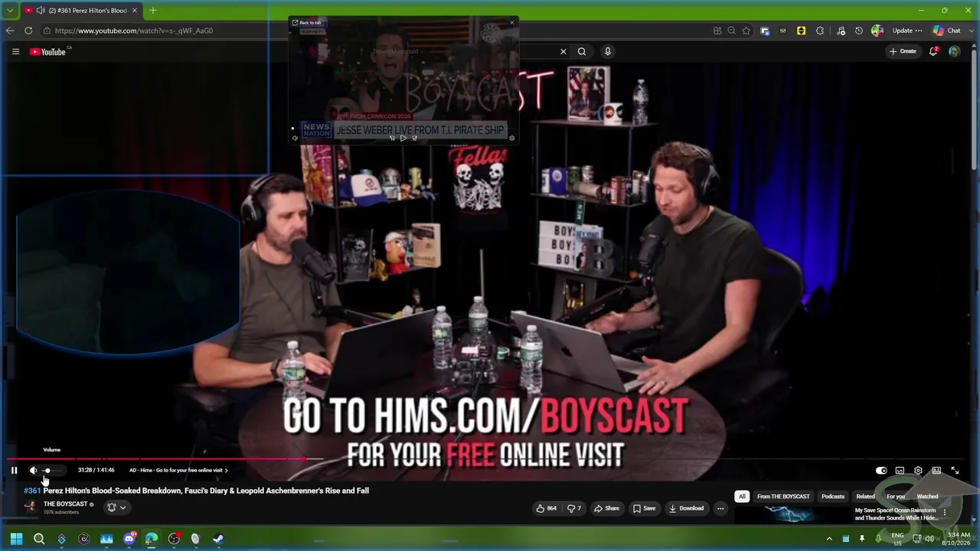The image size is (980, 551).
Task: Toggle the autoplay switch in the player
Action: pos(881,471)
